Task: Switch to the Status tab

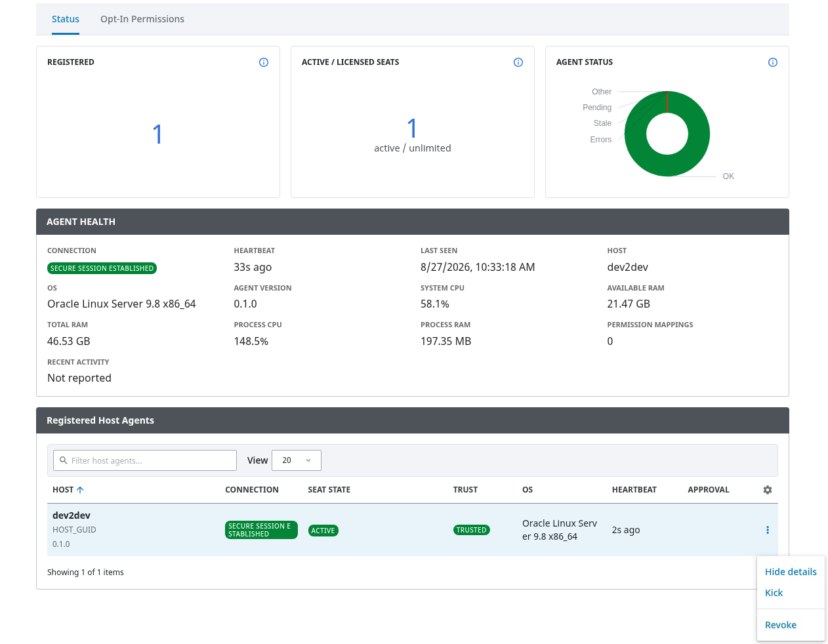Action: (x=66, y=19)
